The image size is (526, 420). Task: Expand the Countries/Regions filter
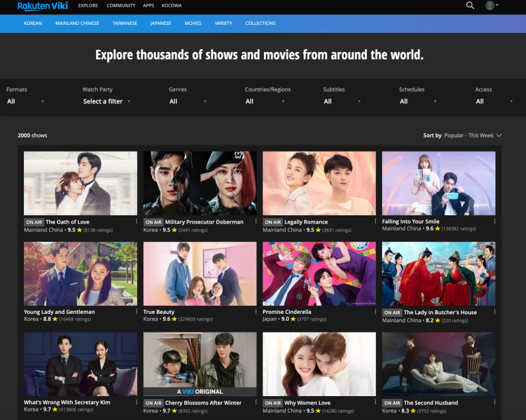pos(265,101)
